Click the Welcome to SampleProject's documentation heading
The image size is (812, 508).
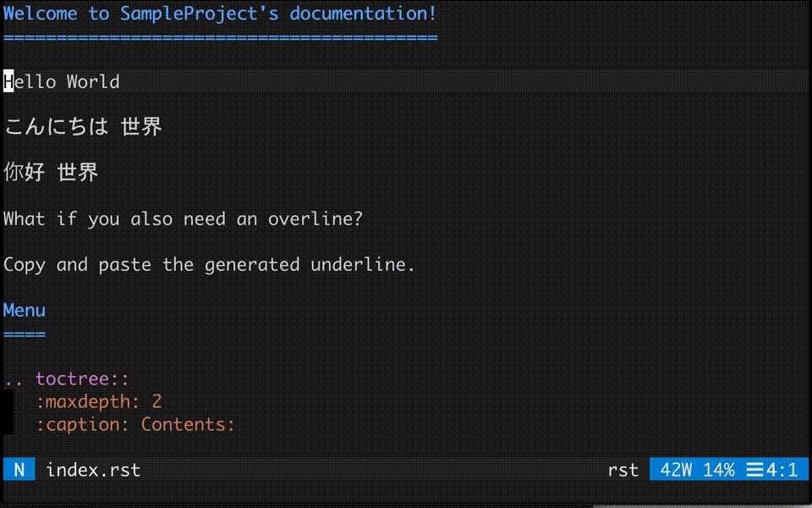[x=220, y=13]
